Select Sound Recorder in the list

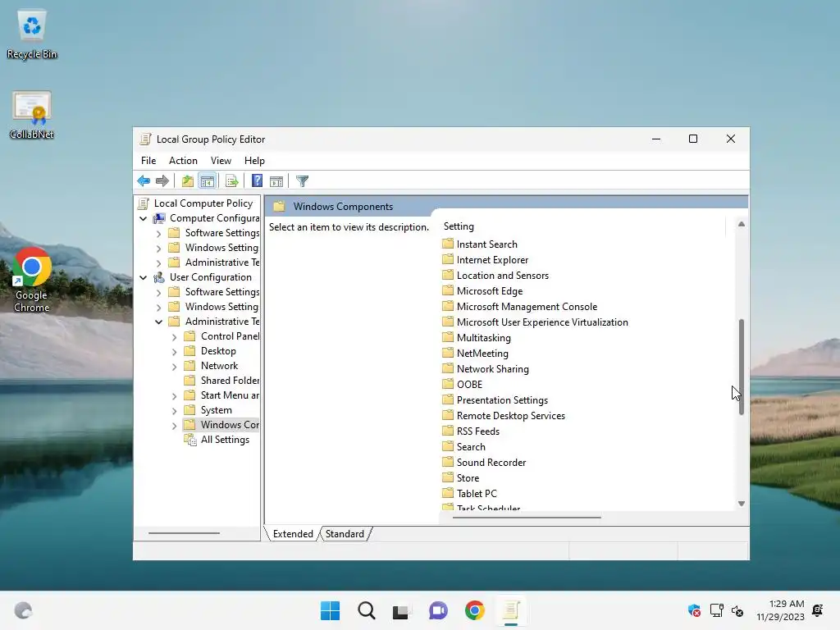[x=491, y=463]
